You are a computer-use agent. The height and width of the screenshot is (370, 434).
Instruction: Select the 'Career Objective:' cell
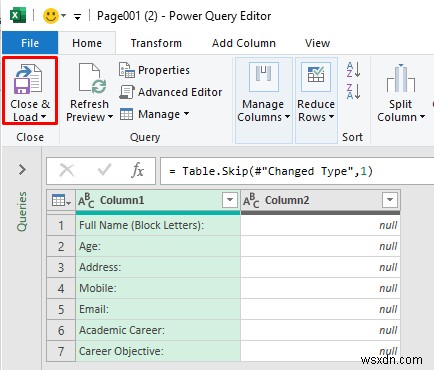pyautogui.click(x=158, y=351)
